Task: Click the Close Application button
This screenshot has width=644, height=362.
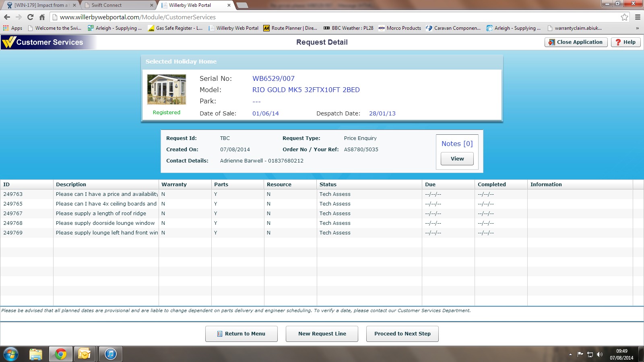Action: coord(576,42)
